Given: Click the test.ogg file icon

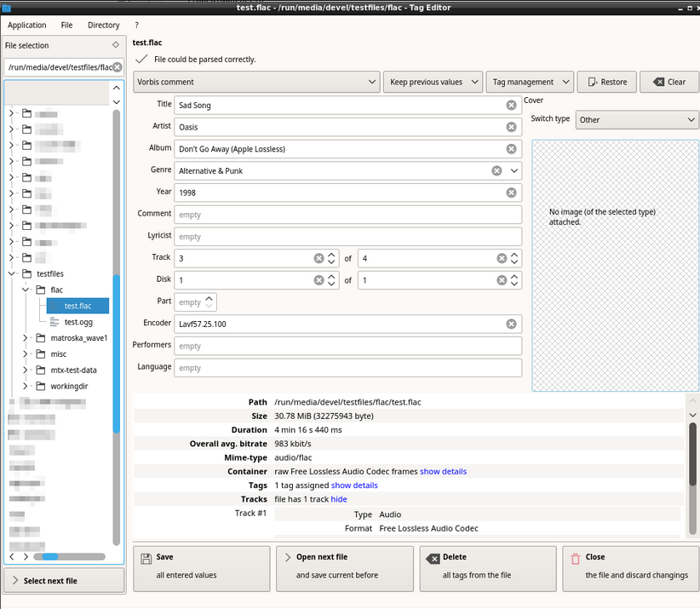Looking at the screenshot, I should click(x=54, y=321).
